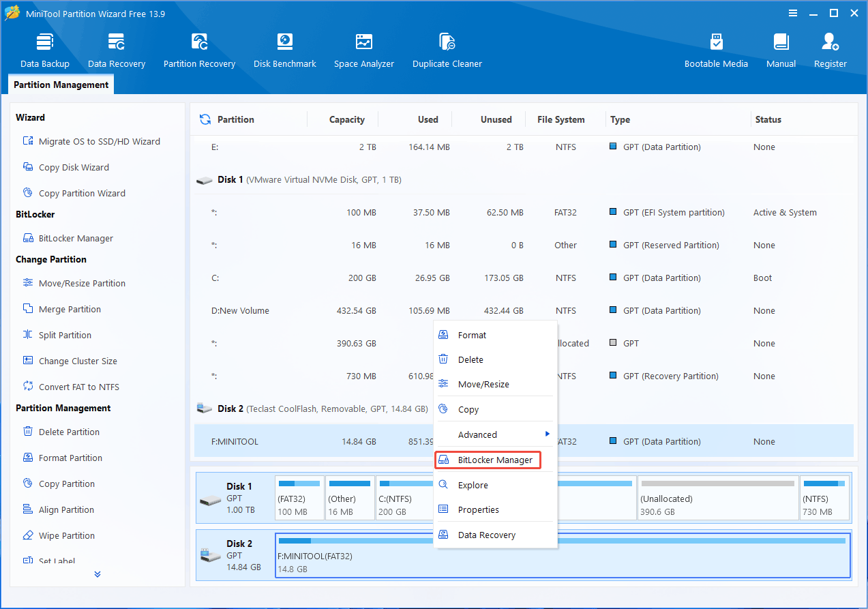
Task: Open the Data Backup tool
Action: [x=45, y=50]
